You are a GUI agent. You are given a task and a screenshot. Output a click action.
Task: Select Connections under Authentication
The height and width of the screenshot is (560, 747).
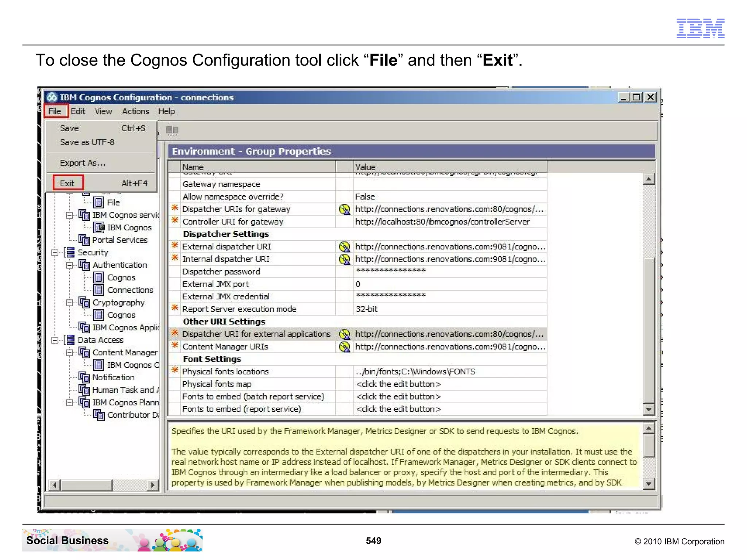pyautogui.click(x=130, y=290)
